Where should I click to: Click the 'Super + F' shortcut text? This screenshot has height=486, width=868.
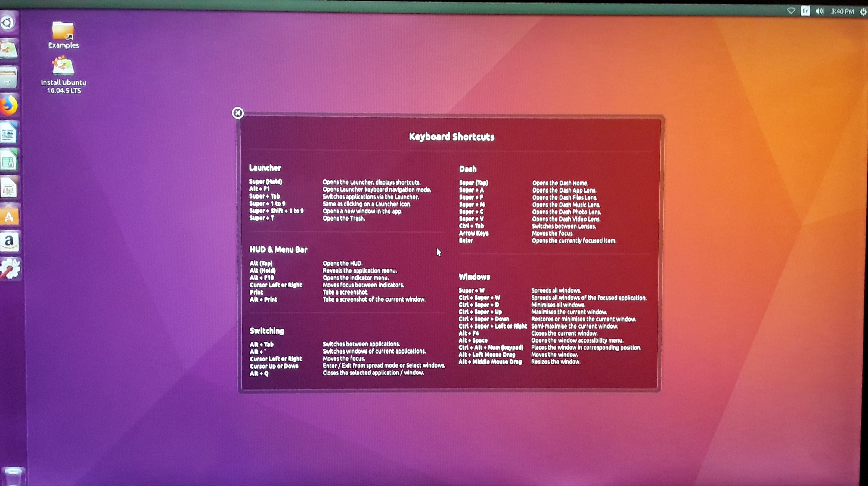(x=471, y=197)
